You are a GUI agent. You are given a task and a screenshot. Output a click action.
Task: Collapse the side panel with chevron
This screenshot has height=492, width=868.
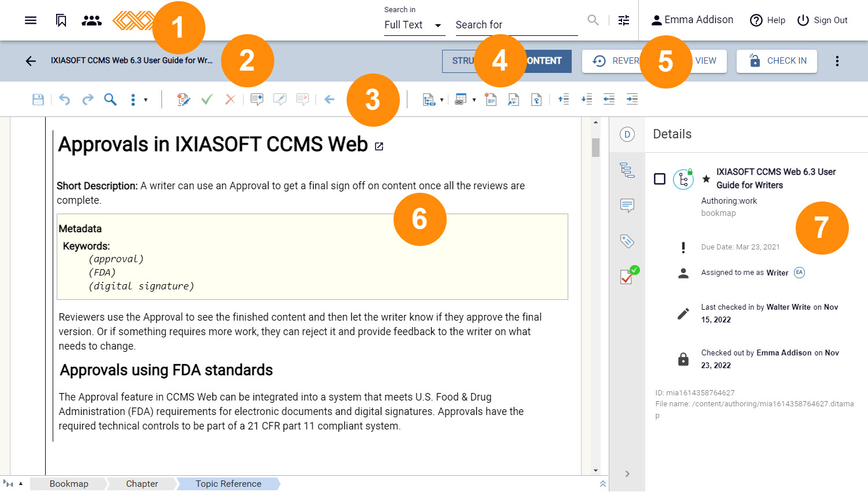tap(627, 474)
